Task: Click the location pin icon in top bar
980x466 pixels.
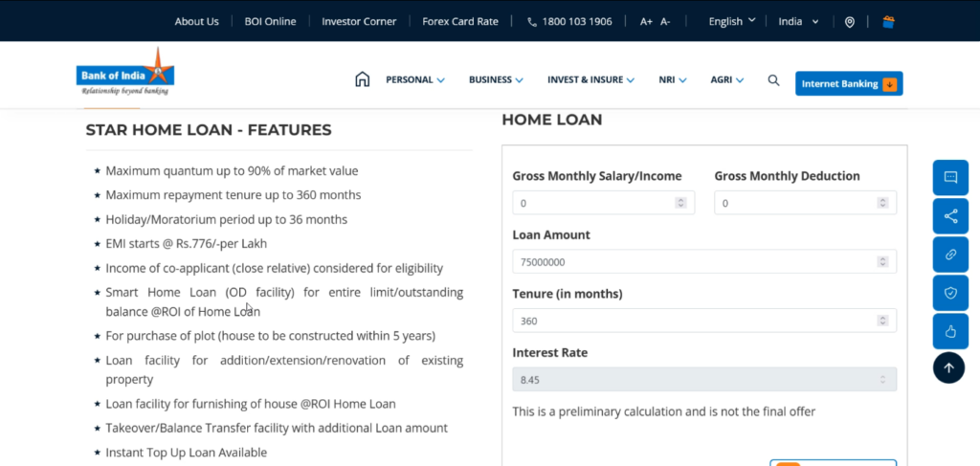Action: click(850, 22)
